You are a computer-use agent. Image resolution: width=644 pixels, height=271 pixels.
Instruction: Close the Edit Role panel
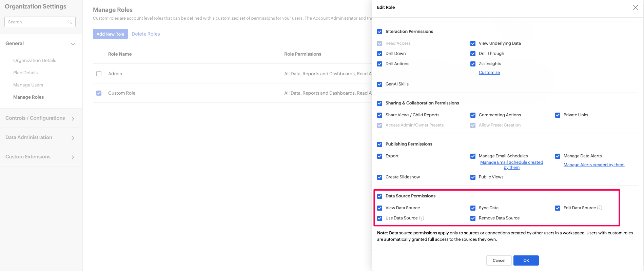pos(635,7)
